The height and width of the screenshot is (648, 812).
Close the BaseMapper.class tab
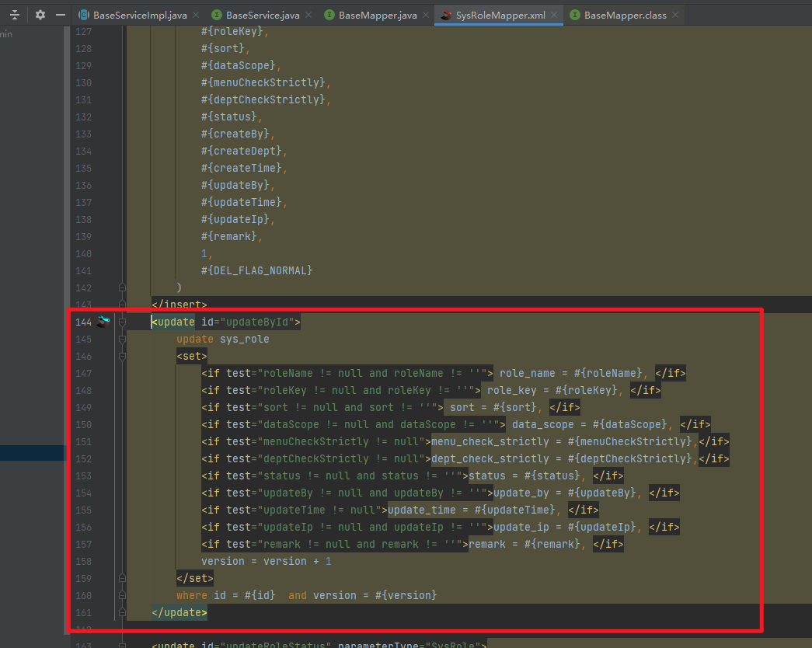coord(674,15)
